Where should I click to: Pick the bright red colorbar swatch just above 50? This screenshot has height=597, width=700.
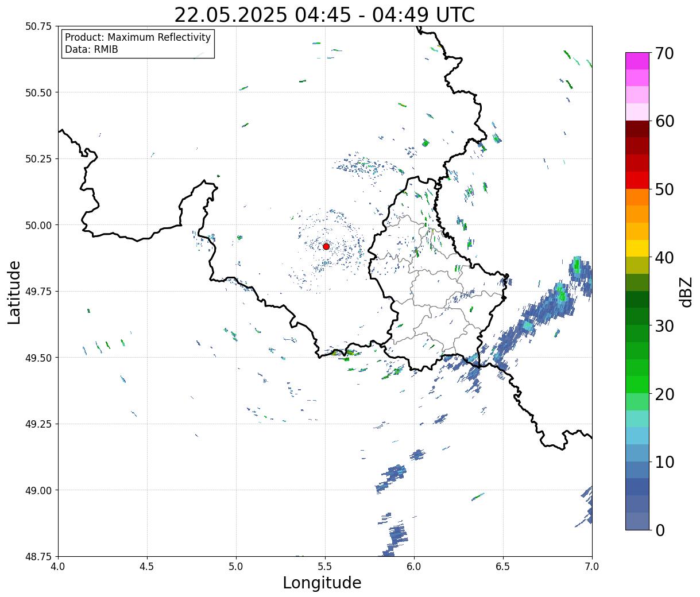coord(637,180)
